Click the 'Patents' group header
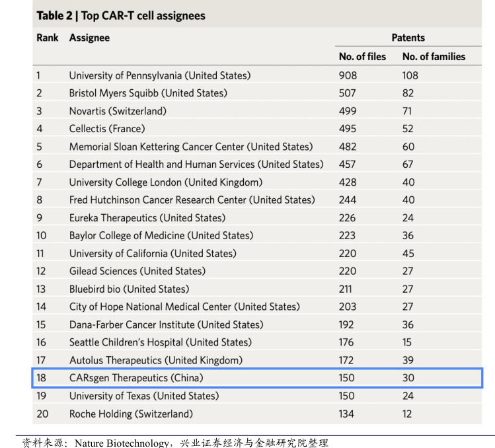495x448 pixels. [x=408, y=38]
